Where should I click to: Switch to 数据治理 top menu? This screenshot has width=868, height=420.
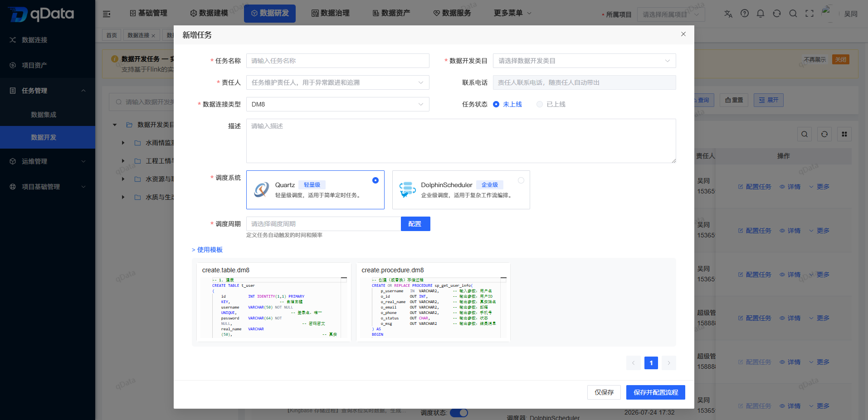tap(331, 13)
